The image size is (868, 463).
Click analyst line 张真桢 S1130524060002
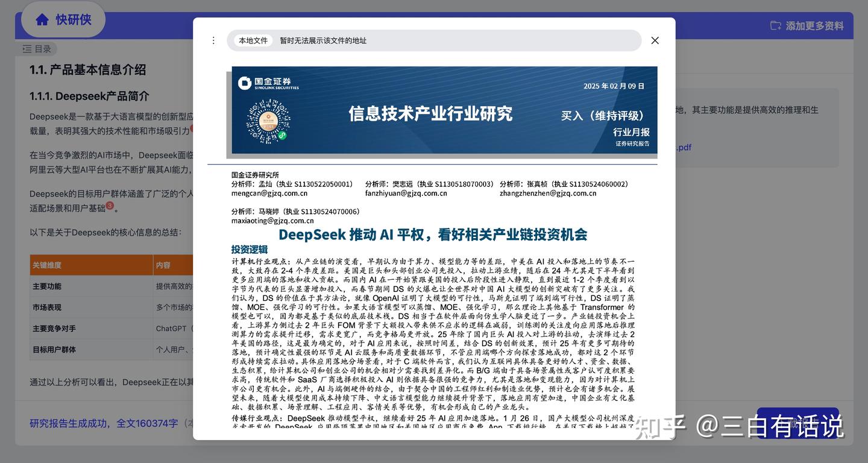click(x=564, y=184)
